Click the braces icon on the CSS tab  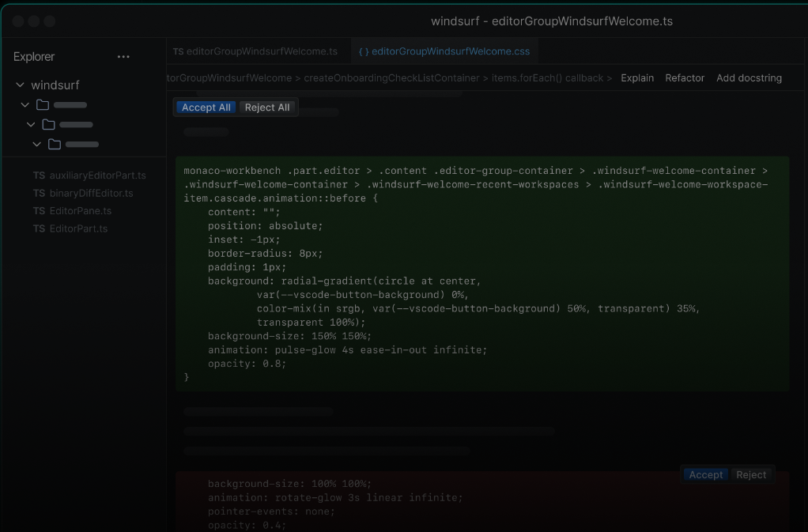[364, 51]
